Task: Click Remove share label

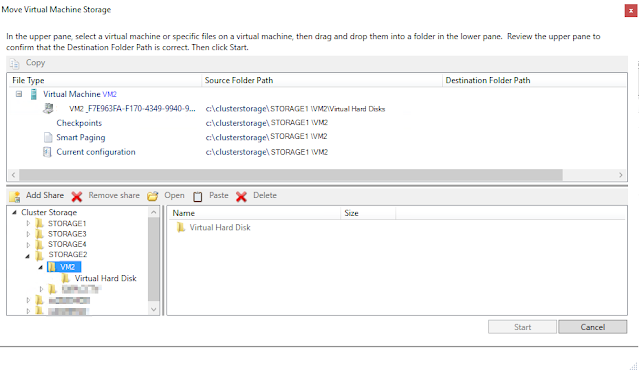Action: [x=114, y=195]
